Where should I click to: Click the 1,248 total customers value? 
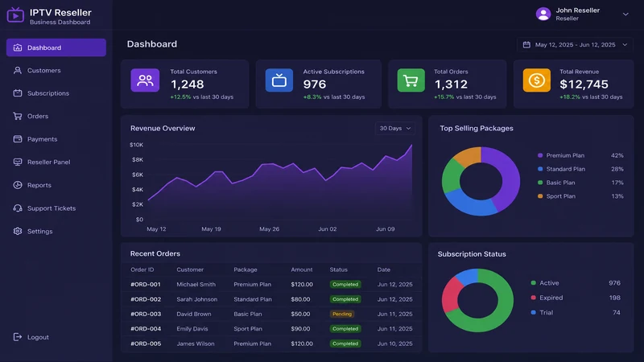pos(187,84)
